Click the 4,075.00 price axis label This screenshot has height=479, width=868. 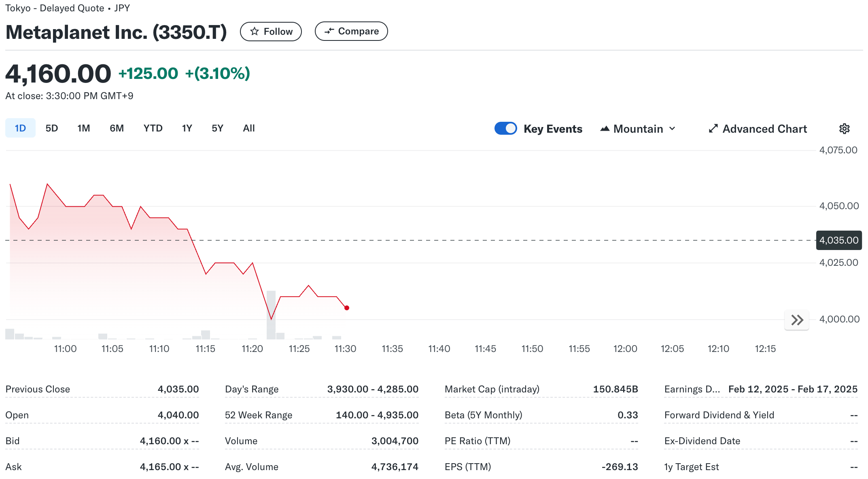click(838, 150)
